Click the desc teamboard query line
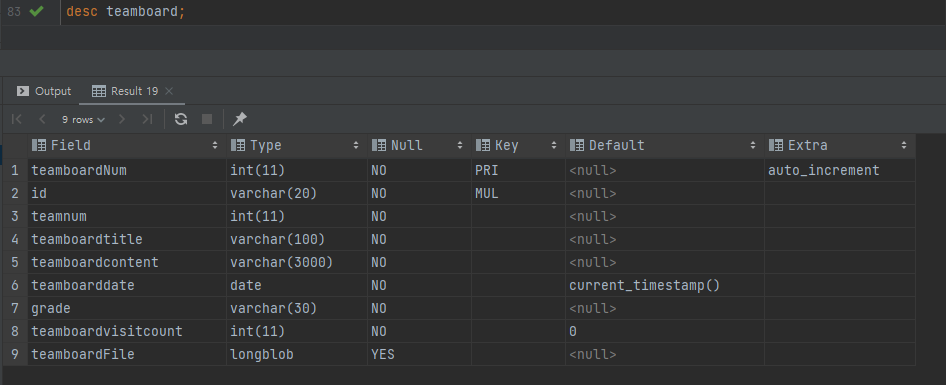Screen dimensions: 946x385 (x=125, y=11)
